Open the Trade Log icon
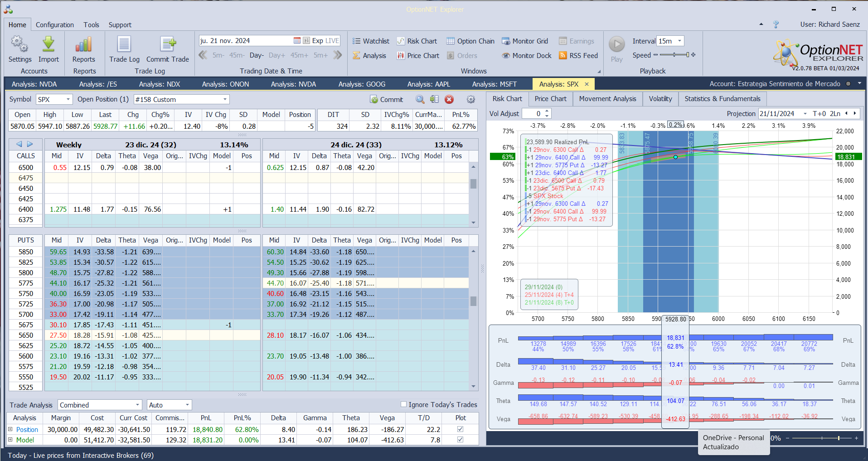The height and width of the screenshot is (461, 868). click(x=124, y=44)
